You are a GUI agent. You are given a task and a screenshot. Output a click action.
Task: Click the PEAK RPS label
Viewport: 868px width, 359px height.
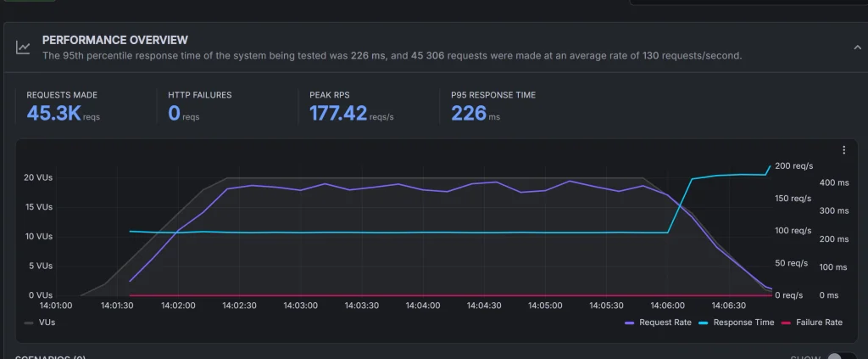[330, 95]
